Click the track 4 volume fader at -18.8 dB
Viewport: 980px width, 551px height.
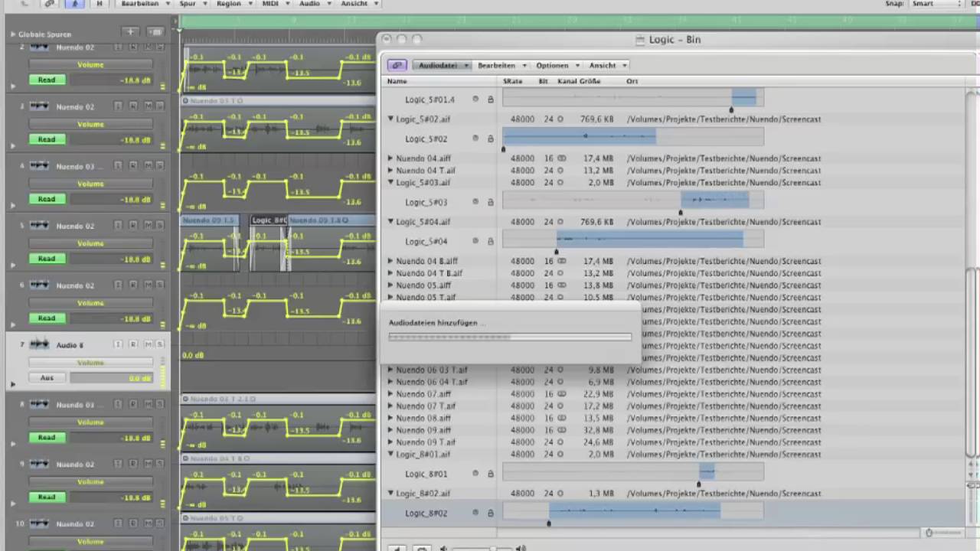tap(111, 199)
